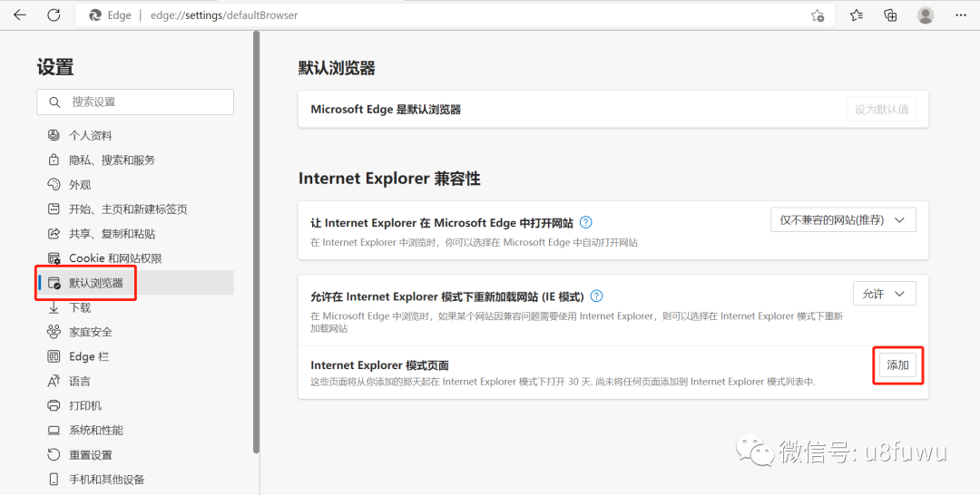Open the 允许 dropdown for IE mode

885,294
